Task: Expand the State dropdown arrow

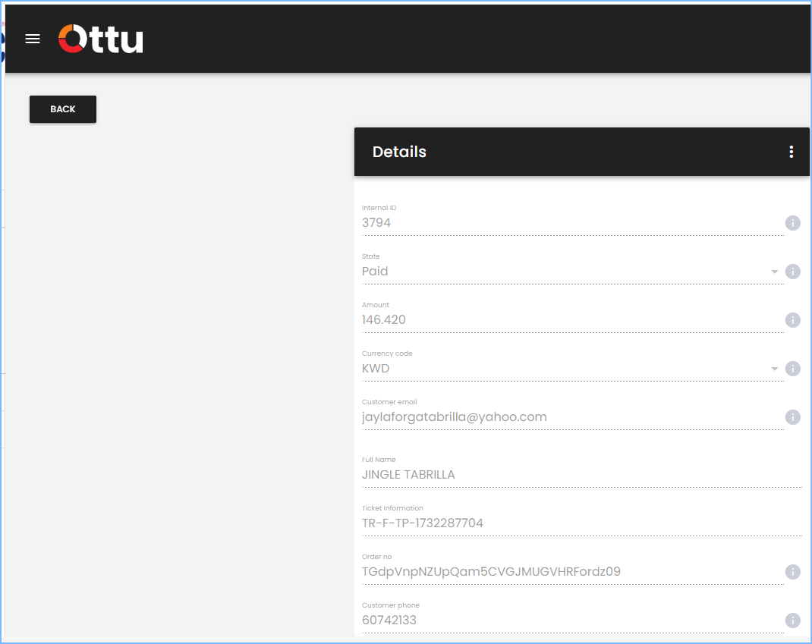Action: 774,272
